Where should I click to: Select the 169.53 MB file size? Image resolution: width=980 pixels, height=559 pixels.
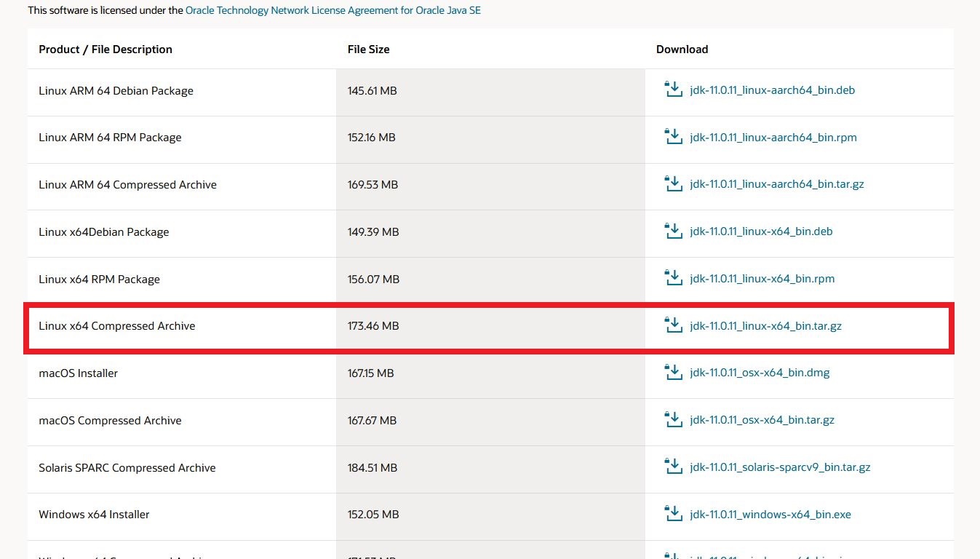tap(373, 185)
